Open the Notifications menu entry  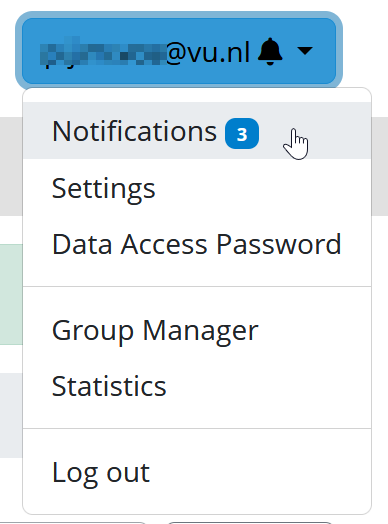(197, 131)
